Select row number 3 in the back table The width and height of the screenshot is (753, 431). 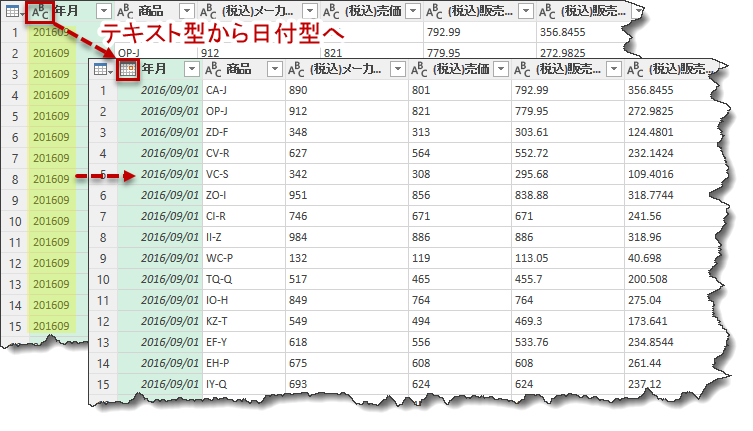tap(15, 74)
